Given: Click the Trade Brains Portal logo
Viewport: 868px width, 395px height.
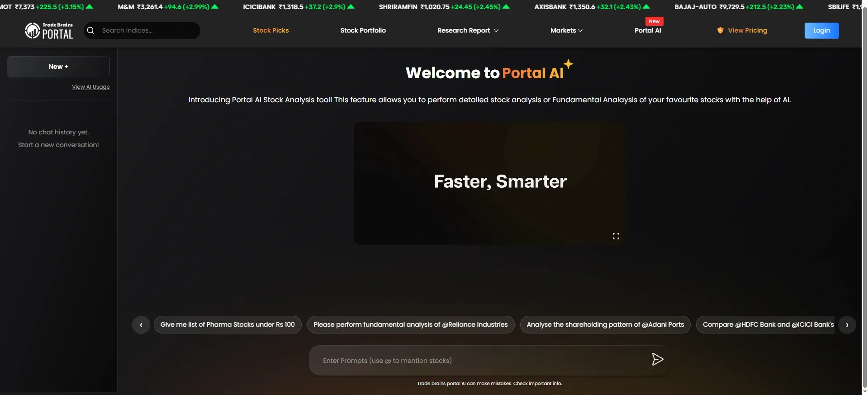Looking at the screenshot, I should [x=49, y=31].
